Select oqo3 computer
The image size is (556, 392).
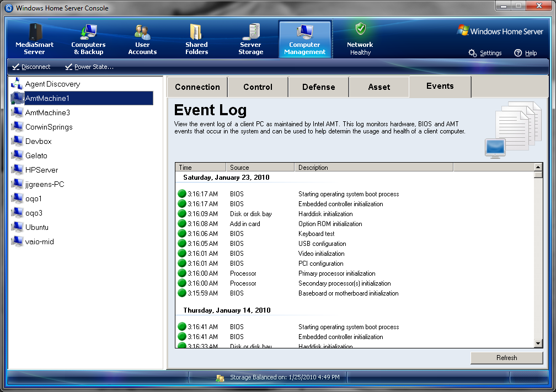coord(34,213)
